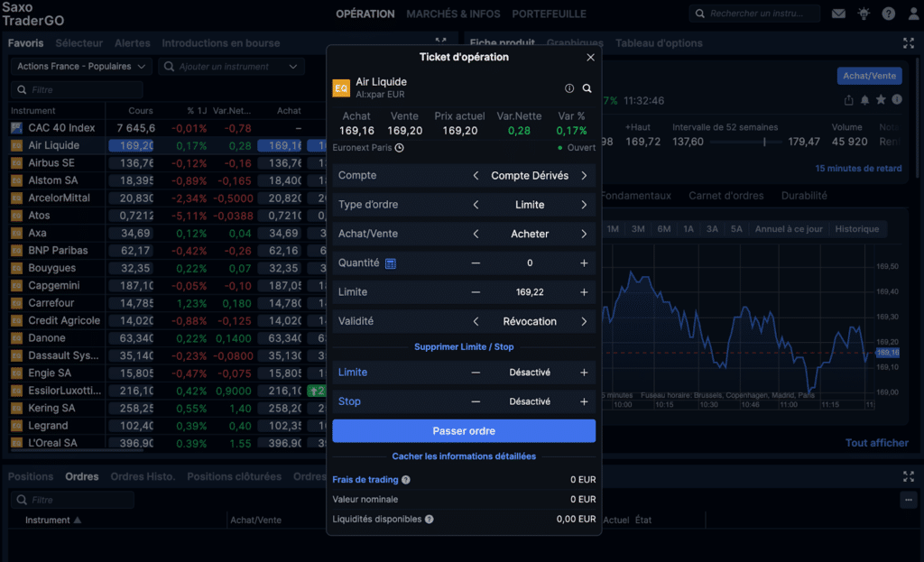Increase Quantité with plus button
The width and height of the screenshot is (924, 562).
584,263
